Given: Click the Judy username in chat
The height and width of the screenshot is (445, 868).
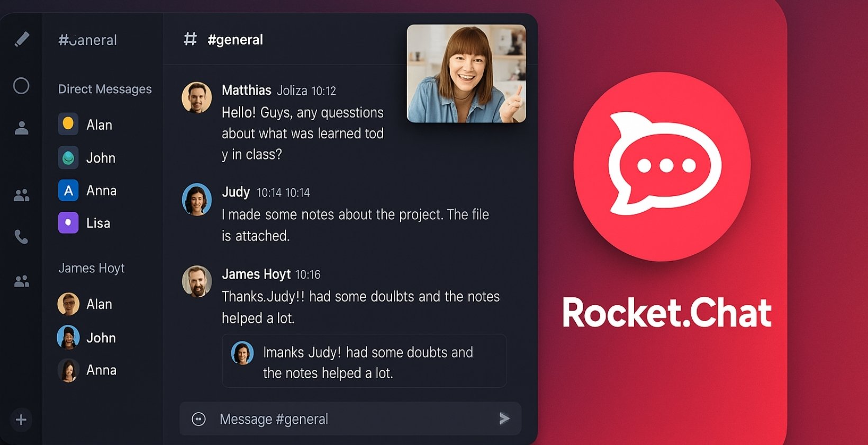Looking at the screenshot, I should [236, 192].
